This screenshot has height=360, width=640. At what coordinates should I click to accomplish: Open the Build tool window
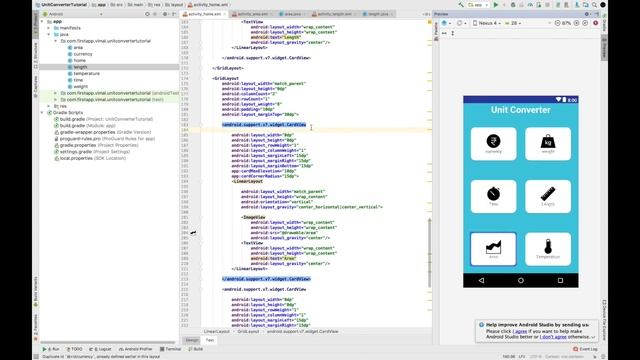click(x=196, y=349)
